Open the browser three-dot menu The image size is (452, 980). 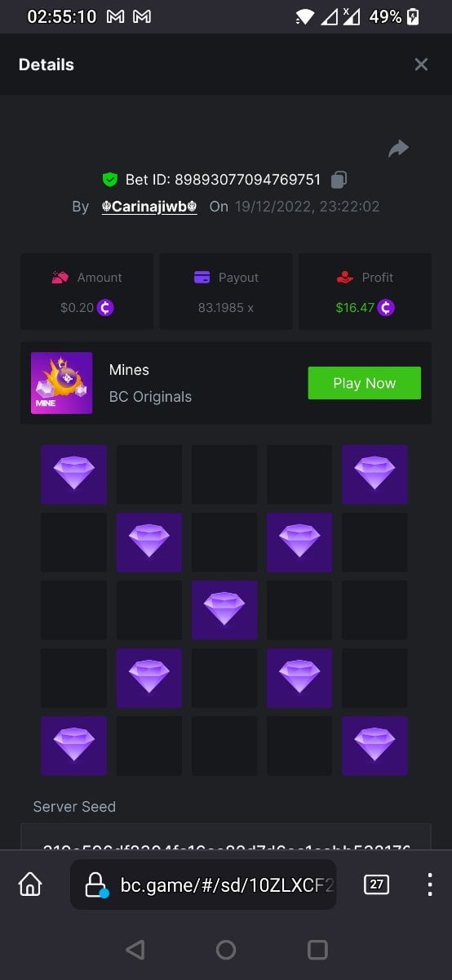[430, 884]
